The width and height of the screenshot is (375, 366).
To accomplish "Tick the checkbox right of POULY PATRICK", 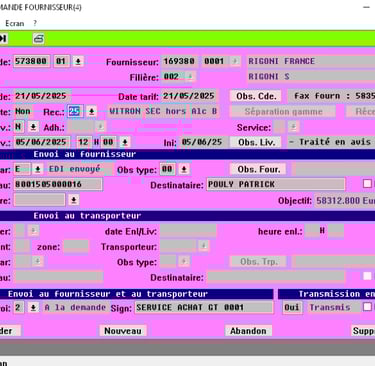I will pos(367,184).
